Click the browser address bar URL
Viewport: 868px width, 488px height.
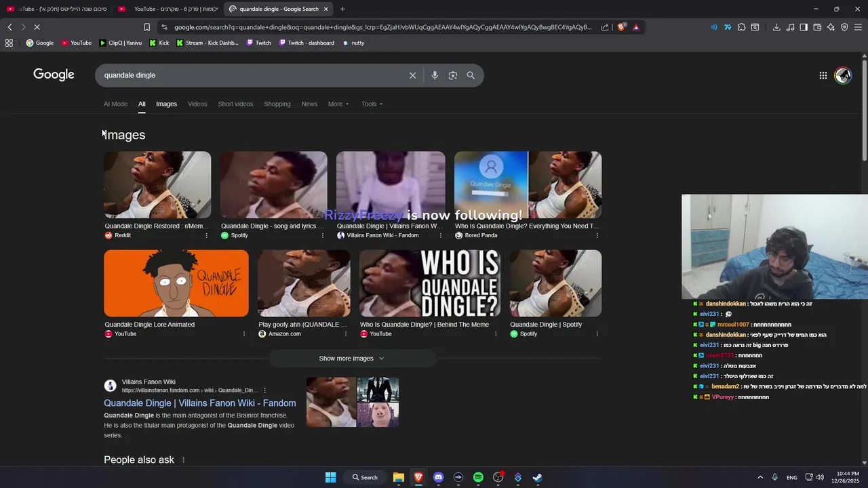coord(383,27)
